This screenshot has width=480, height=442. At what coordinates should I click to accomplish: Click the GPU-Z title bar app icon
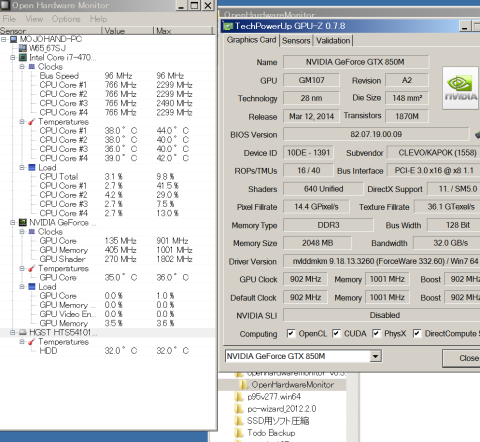[x=228, y=26]
